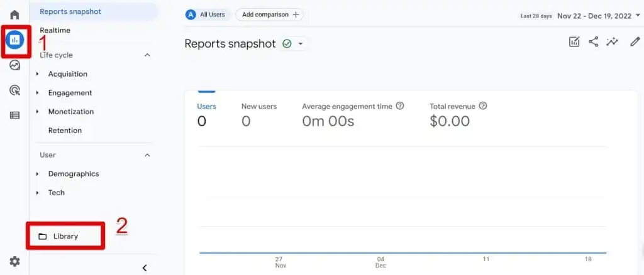
Task: Open the Library folder link
Action: (65, 236)
